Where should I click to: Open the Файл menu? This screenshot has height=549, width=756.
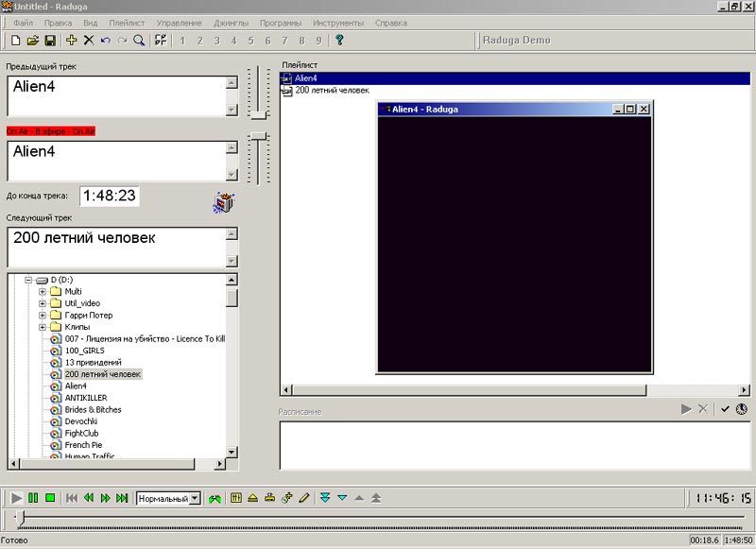23,23
